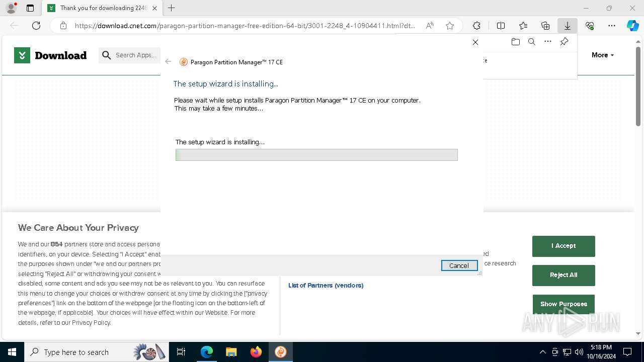This screenshot has height=362, width=644.
Task: Open Edge Settings and more menu
Action: [612, 26]
